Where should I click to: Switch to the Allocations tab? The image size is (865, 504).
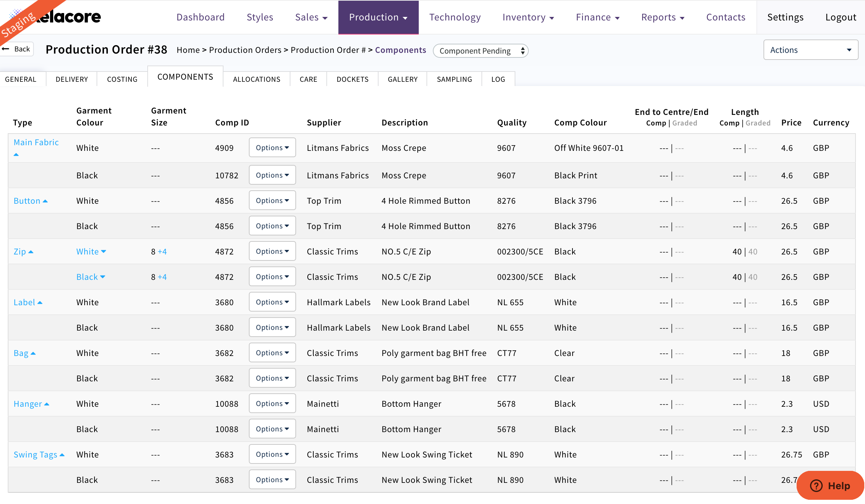(257, 79)
